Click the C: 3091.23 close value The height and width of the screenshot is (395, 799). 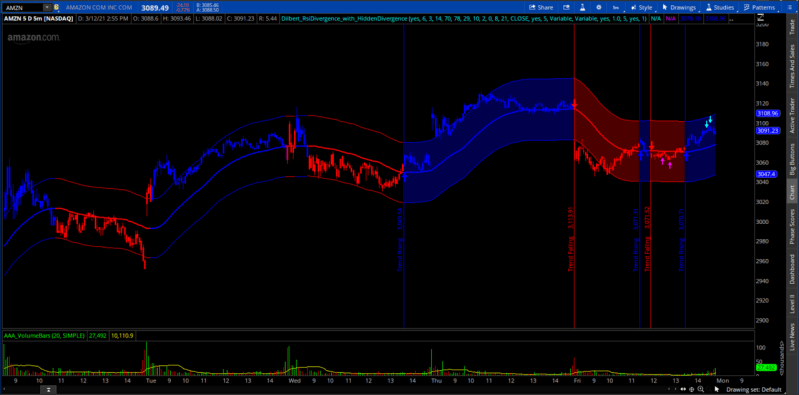pos(242,18)
